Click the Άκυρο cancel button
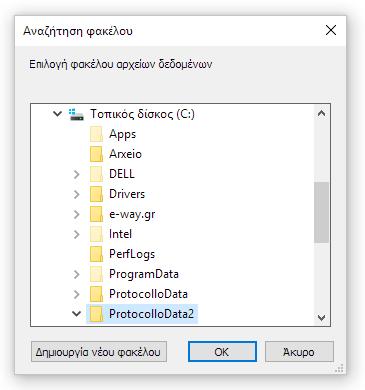 click(299, 352)
